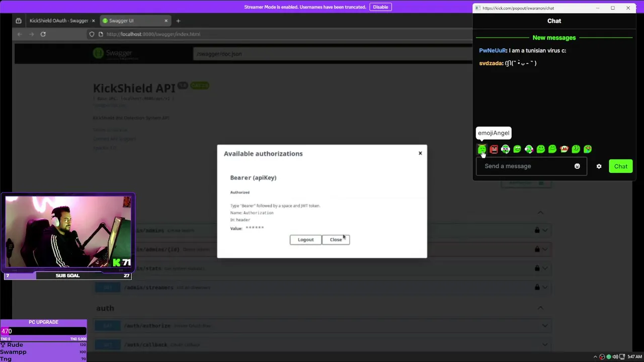Screen dimensions: 644x362
Task: Click PwNeUuR username in chat
Action: [493, 50]
